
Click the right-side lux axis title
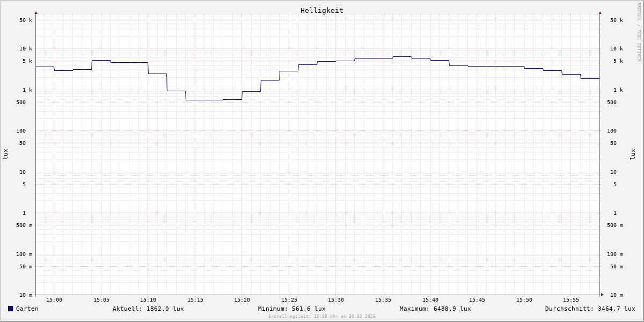(633, 154)
